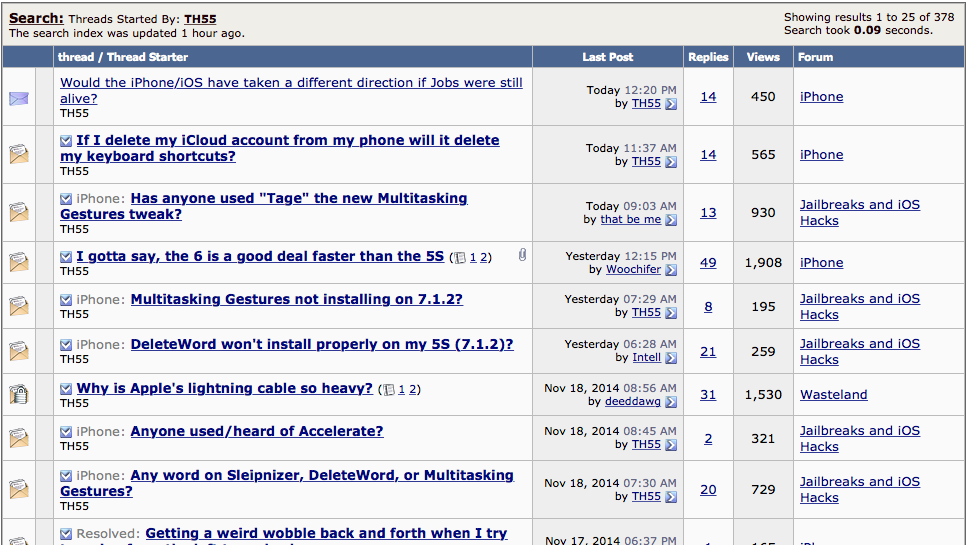
Task: Open the Tage Multitasking Gestures tweak thread
Action: click(x=264, y=206)
